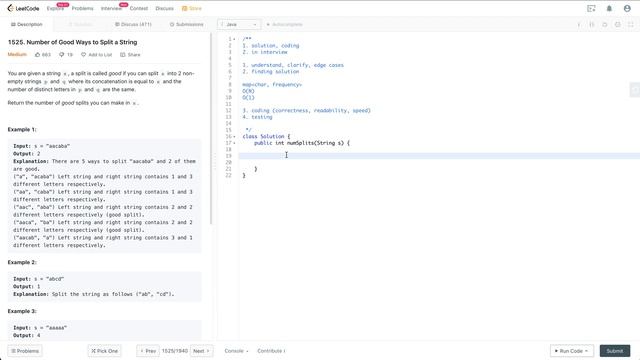Click the thumbs up like count 663
This screenshot has width=640, height=360.
43,55
